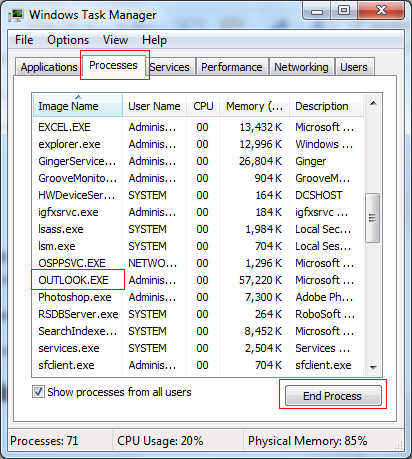Click the CPU Usage: 20% status entry
The height and width of the screenshot is (459, 412).
(160, 441)
